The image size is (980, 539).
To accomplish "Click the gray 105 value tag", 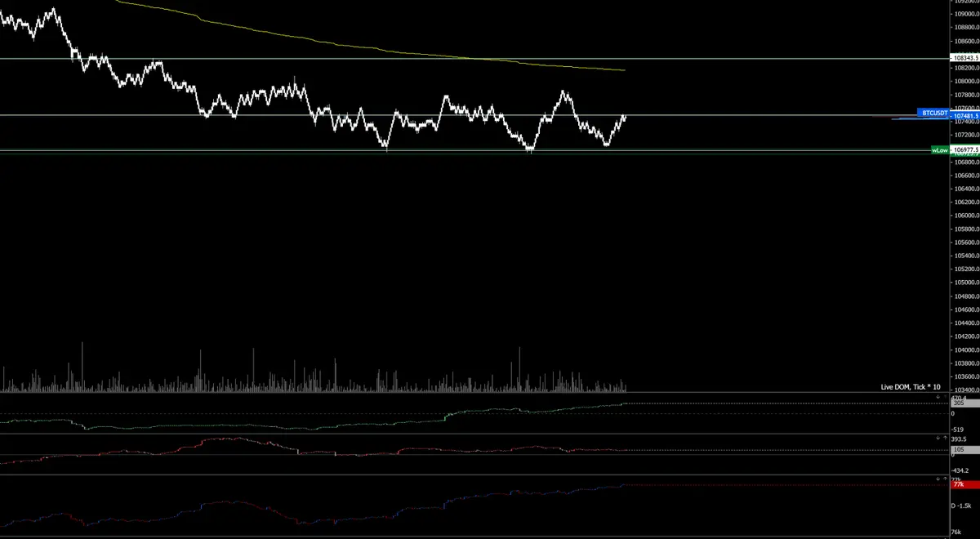I will click(965, 449).
